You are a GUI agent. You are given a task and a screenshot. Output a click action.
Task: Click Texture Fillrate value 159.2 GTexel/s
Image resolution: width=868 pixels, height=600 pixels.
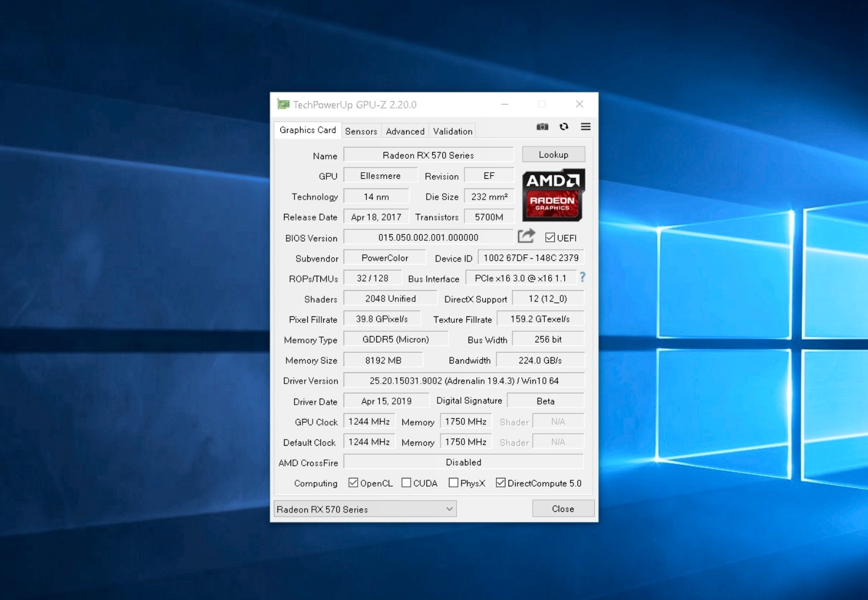[541, 319]
